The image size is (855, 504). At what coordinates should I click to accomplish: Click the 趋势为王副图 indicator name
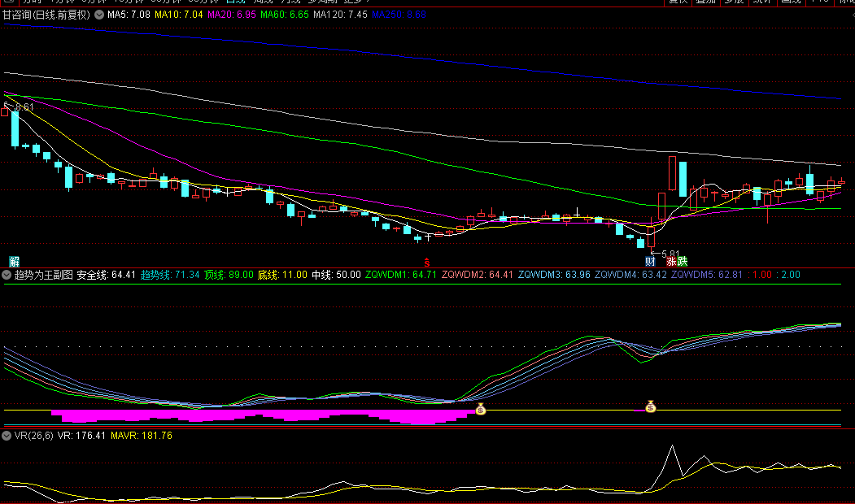44,275
